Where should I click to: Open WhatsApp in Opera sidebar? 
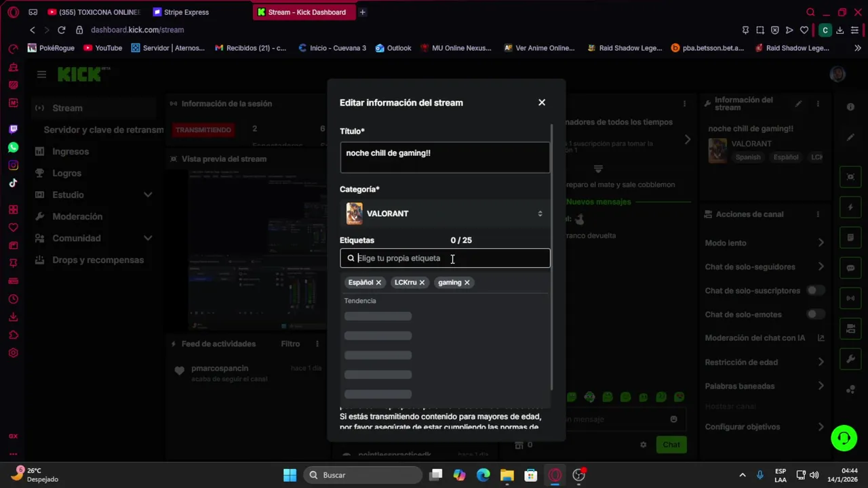13,147
